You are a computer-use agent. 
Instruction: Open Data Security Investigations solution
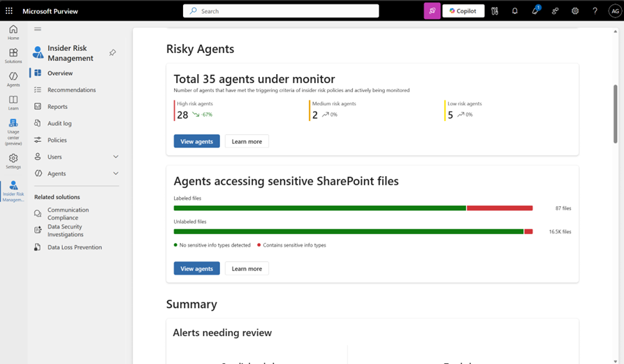(65, 231)
